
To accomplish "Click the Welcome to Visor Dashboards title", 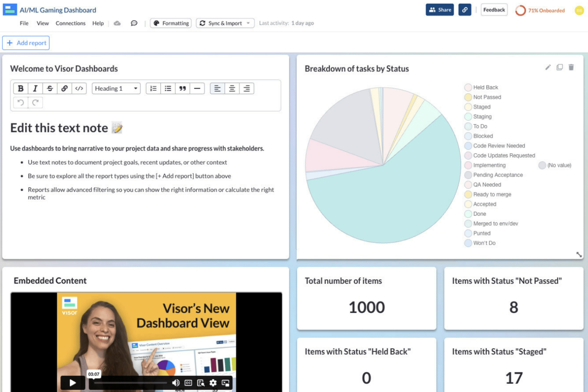I will pos(64,69).
